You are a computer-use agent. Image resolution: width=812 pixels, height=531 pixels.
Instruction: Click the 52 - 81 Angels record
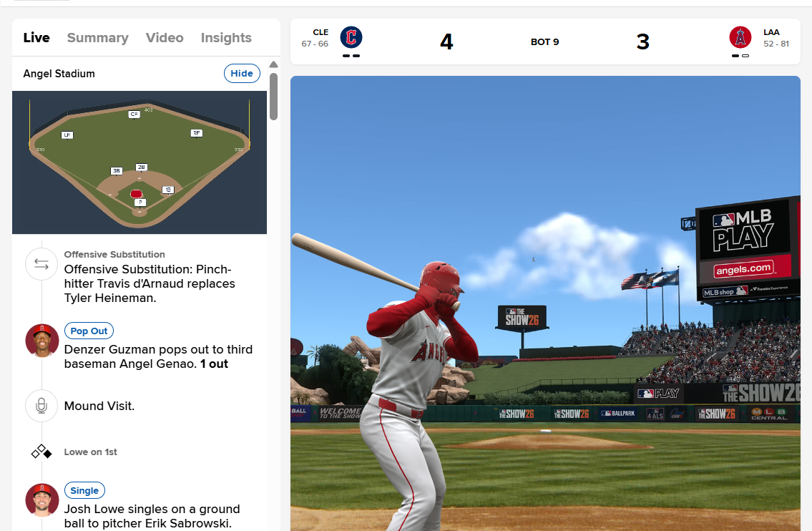coord(776,44)
